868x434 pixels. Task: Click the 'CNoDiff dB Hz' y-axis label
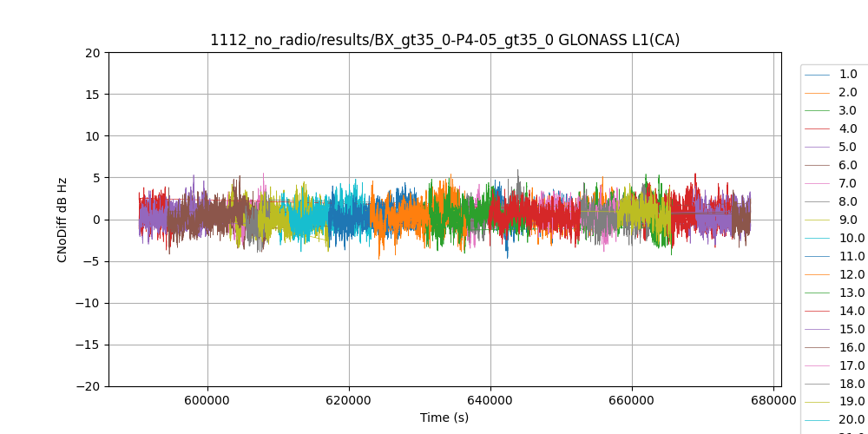point(62,220)
